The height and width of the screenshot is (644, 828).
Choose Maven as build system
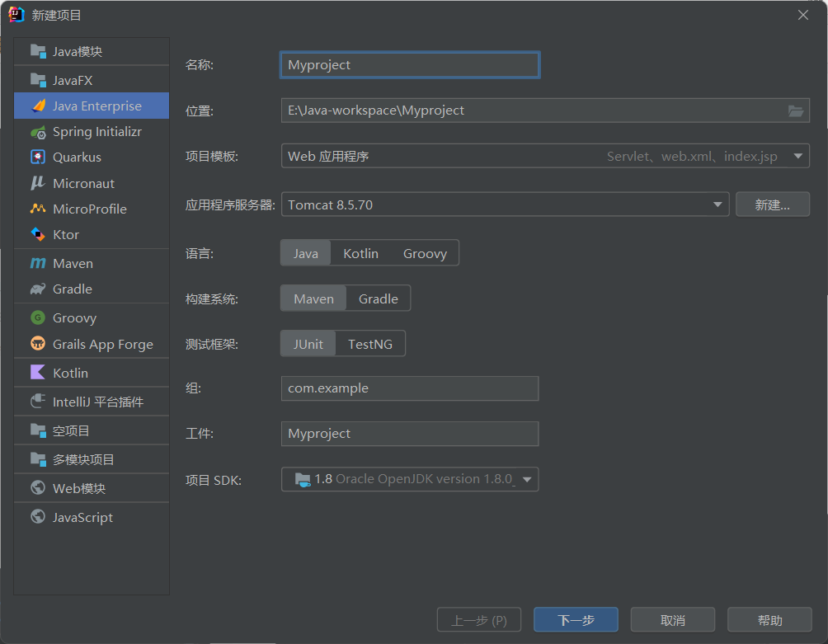[313, 298]
